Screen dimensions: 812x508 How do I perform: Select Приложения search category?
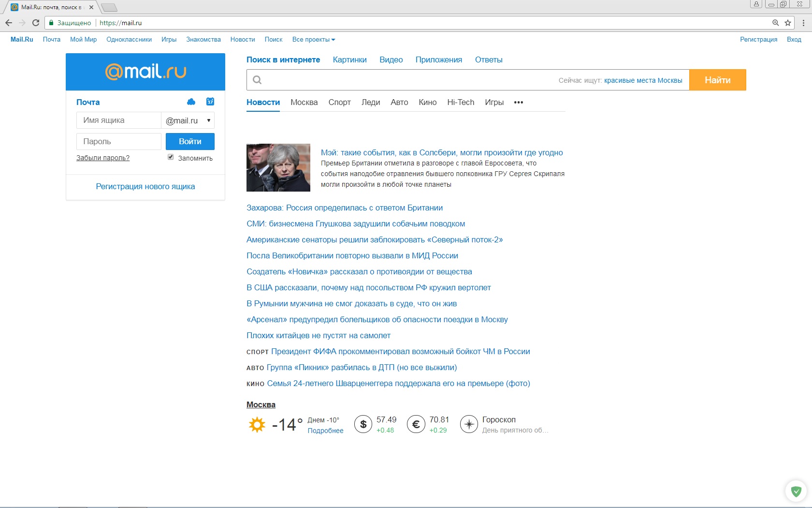coord(439,60)
